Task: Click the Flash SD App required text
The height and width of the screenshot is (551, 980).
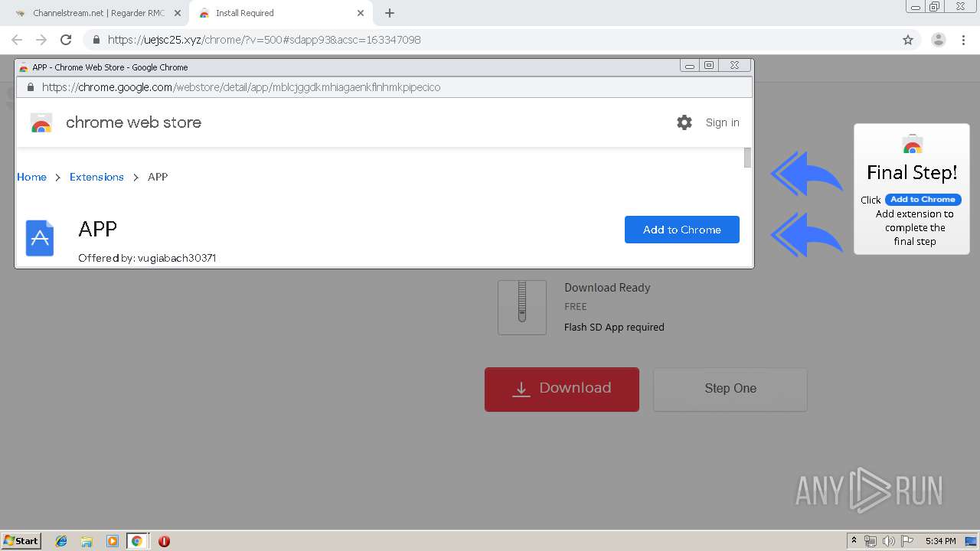Action: [614, 327]
